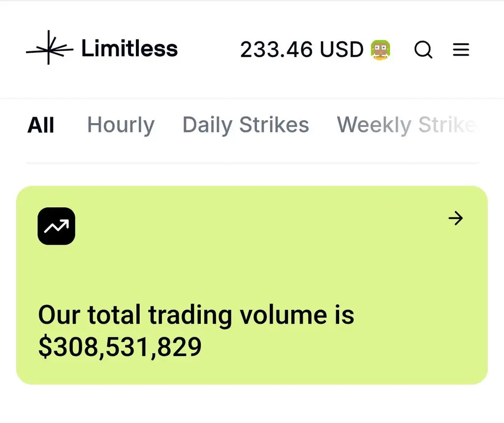Follow the right arrow on green card
This screenshot has height=423, width=504.
pos(455,218)
